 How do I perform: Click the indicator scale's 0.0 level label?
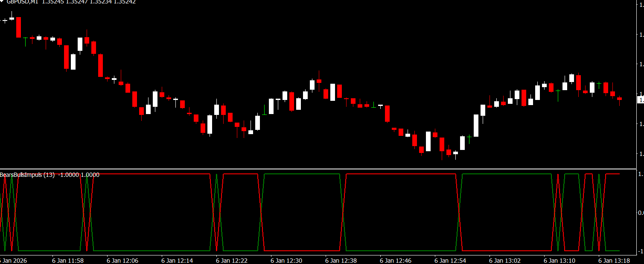(641, 213)
